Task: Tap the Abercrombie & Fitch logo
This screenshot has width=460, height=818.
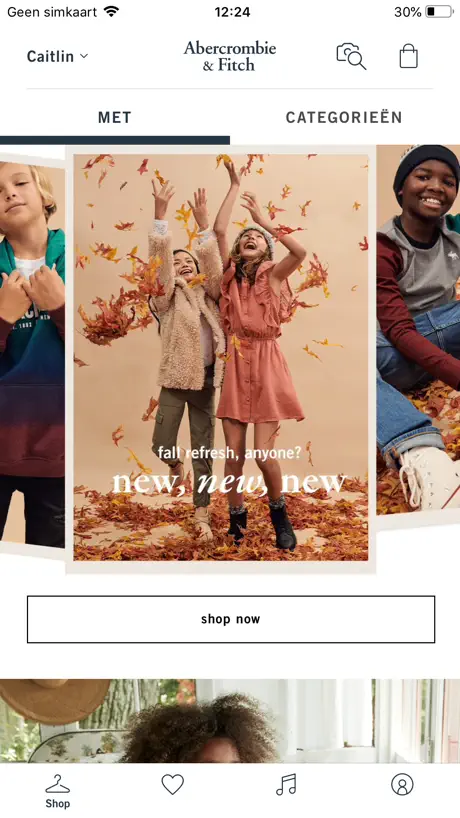Action: coord(229,56)
